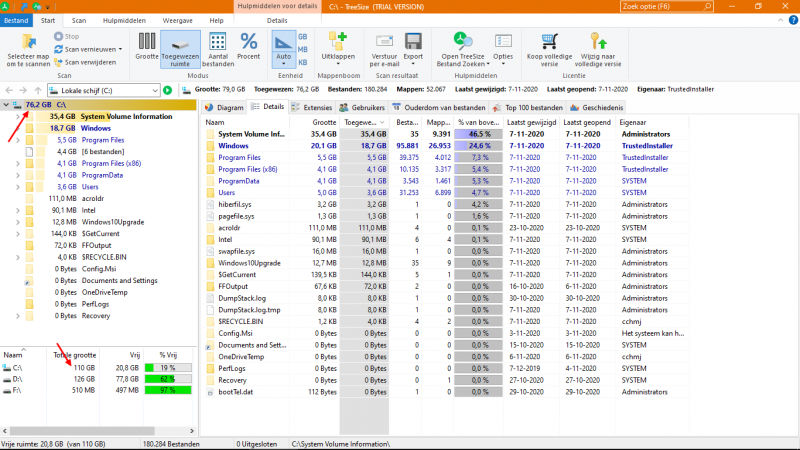Expand the Intel tree folder
The height and width of the screenshot is (450, 800).
point(17,210)
